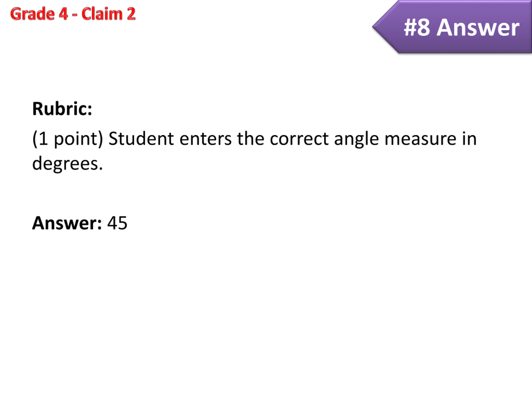Click the bold 'Answer:' label
532x399 pixels.
point(67,223)
